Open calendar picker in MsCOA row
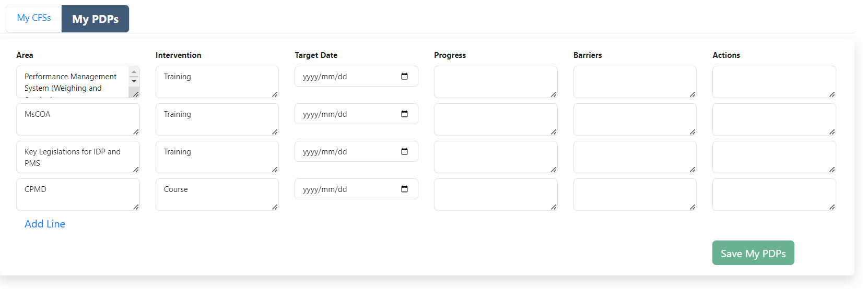This screenshot has width=868, height=289. pyautogui.click(x=404, y=114)
